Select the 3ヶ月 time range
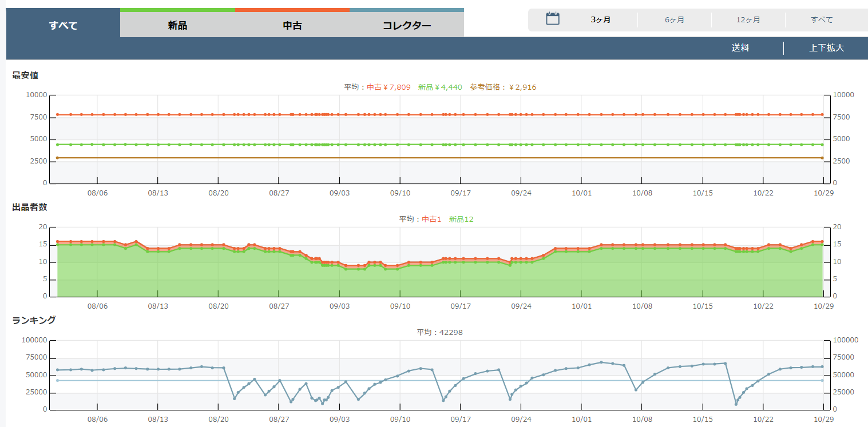 tap(601, 20)
